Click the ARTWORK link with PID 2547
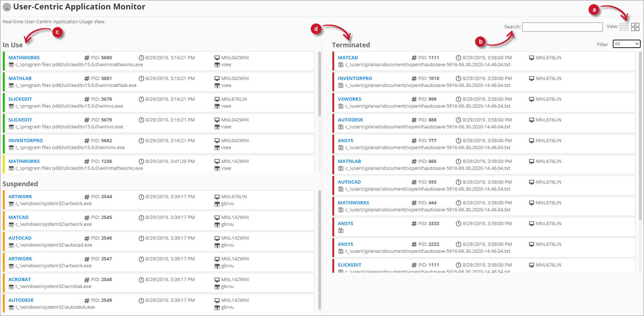This screenshot has height=316, width=644. coord(20,259)
